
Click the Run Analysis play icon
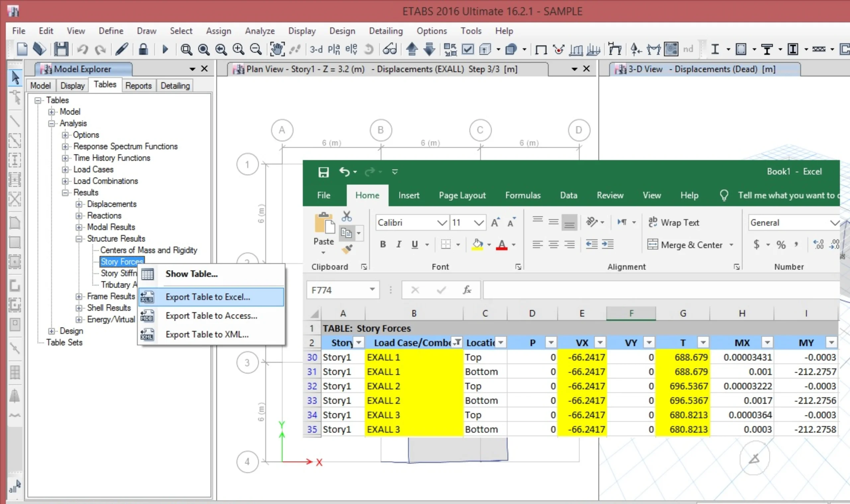point(165,49)
